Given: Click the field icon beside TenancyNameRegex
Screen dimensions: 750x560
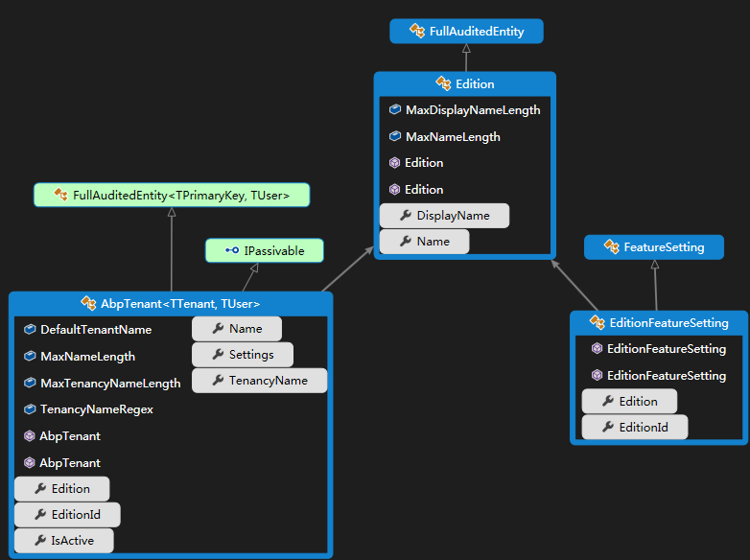Looking at the screenshot, I should click(x=30, y=409).
